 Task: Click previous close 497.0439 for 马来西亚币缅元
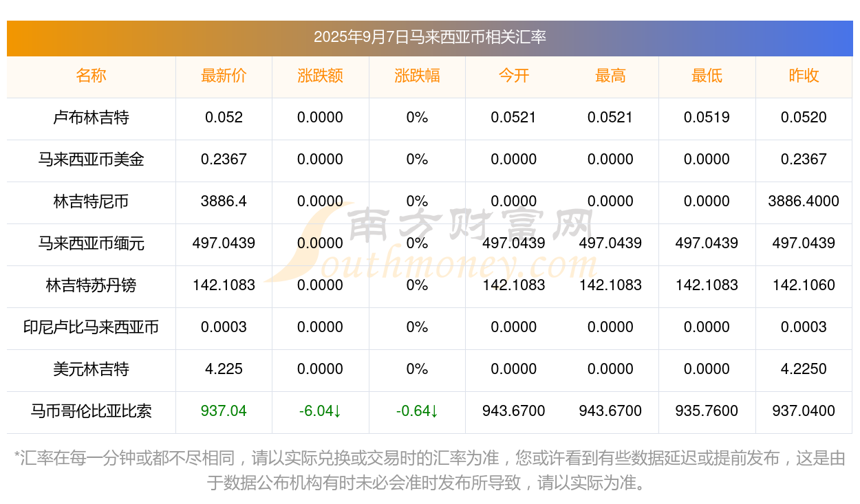coord(804,243)
